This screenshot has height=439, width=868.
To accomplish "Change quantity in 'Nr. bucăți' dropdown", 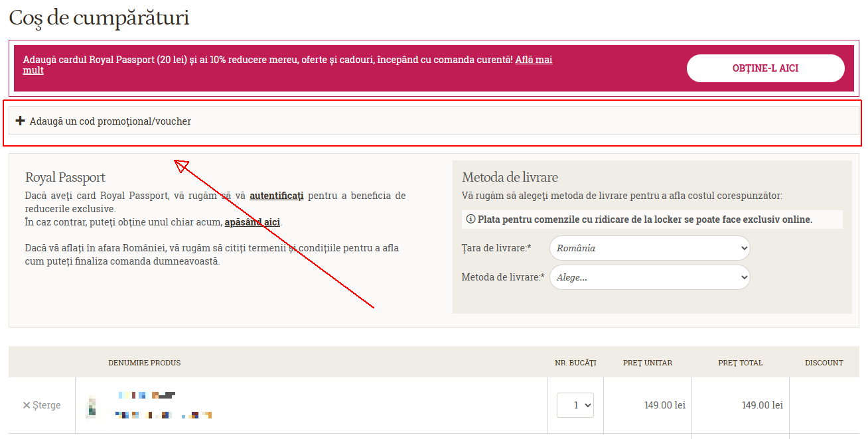I will 575,405.
